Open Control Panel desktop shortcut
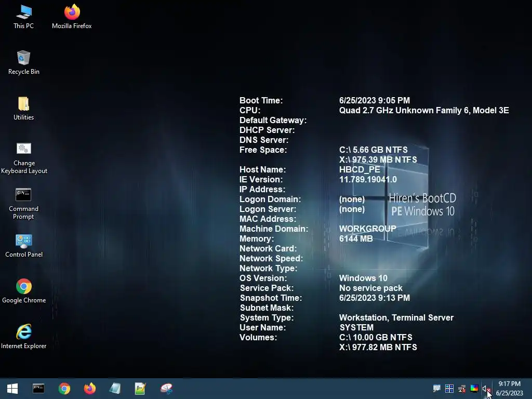This screenshot has width=532, height=399. 24,246
